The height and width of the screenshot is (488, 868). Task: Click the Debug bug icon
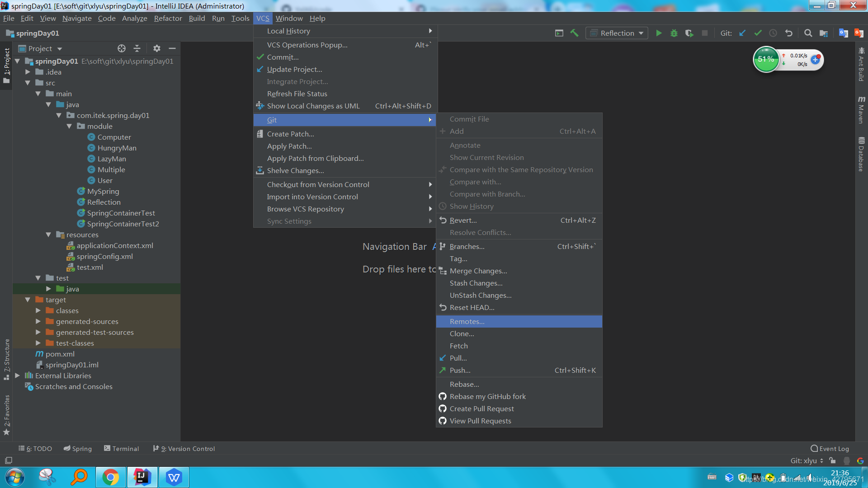pos(674,33)
